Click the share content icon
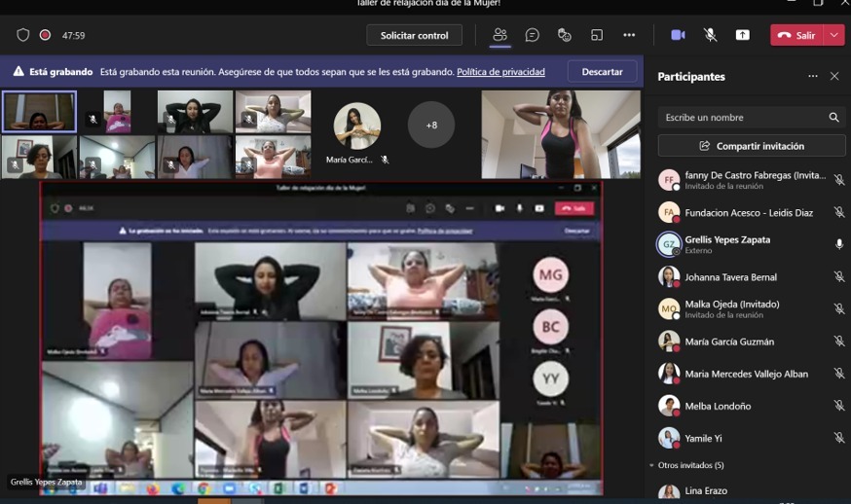Viewport: 851px width, 504px height. click(x=743, y=35)
